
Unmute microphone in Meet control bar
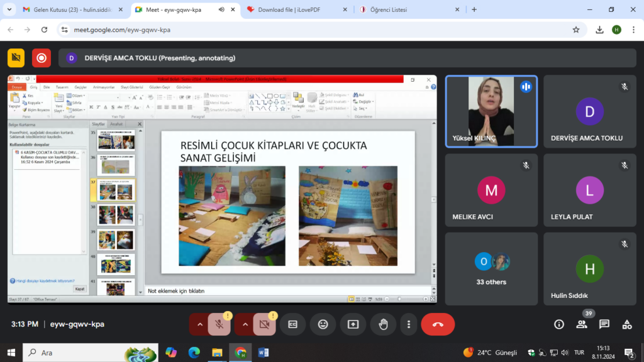219,324
